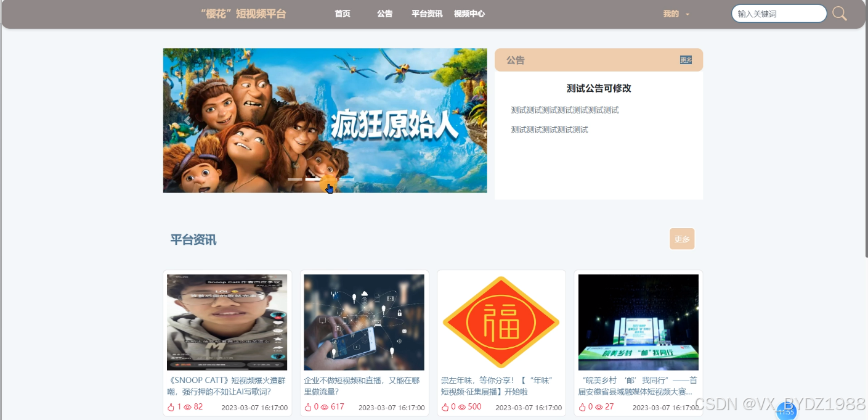Screen dimensions: 868x420
Task: Click the search magnifier icon
Action: [x=840, y=14]
